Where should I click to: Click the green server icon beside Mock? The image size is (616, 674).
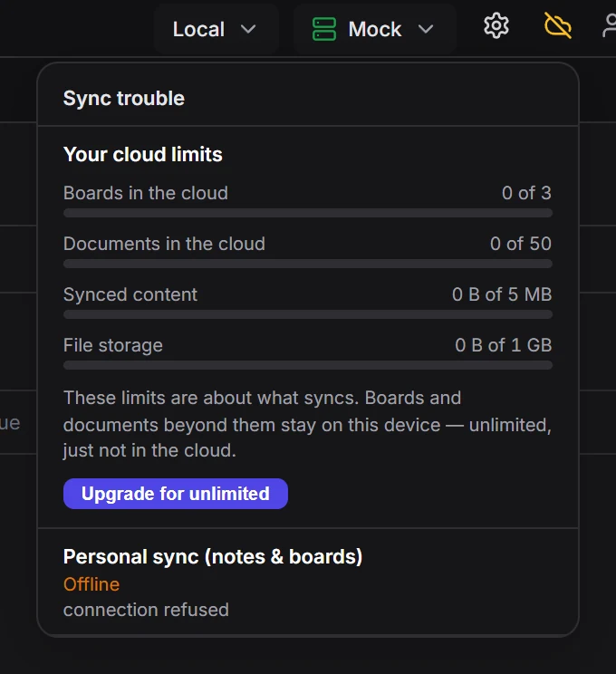tap(324, 29)
